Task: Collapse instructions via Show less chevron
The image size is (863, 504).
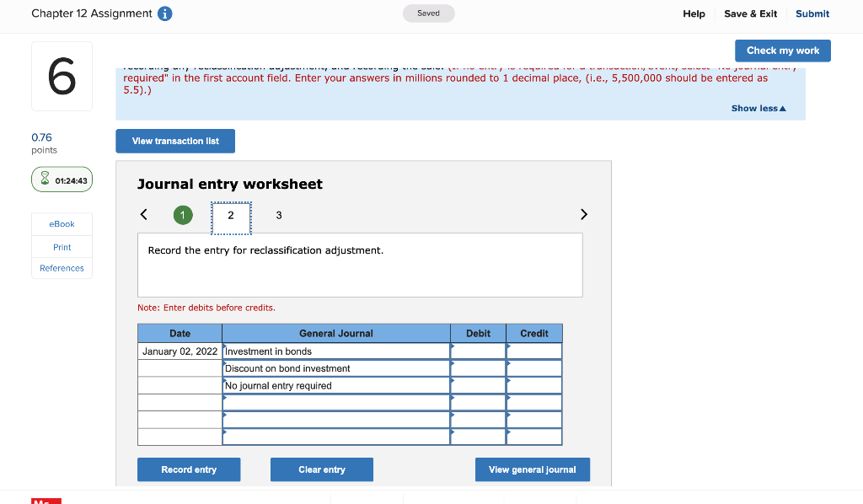Action: [x=758, y=108]
